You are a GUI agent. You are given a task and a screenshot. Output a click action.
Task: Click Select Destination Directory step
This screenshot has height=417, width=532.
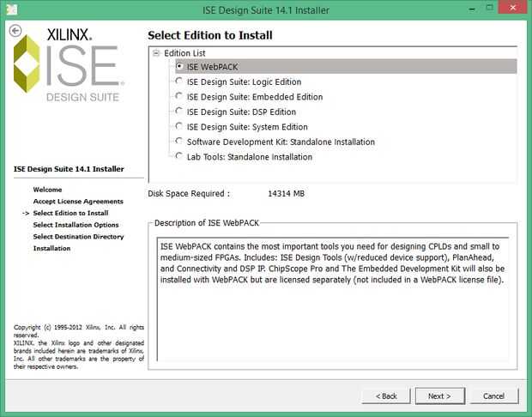click(x=78, y=237)
